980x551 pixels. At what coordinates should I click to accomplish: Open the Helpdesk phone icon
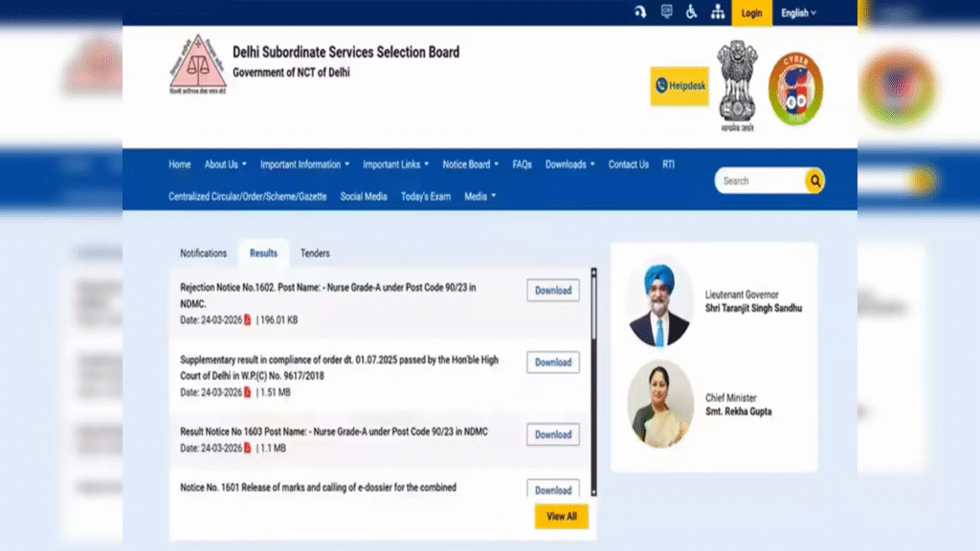(x=662, y=86)
